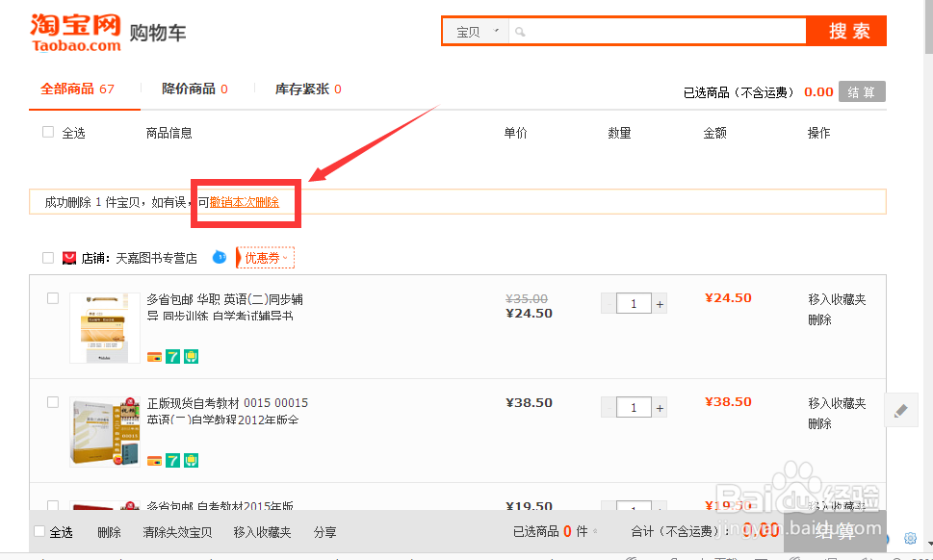Switch to the 降价商品 tab
The height and width of the screenshot is (560, 933).
[x=188, y=87]
